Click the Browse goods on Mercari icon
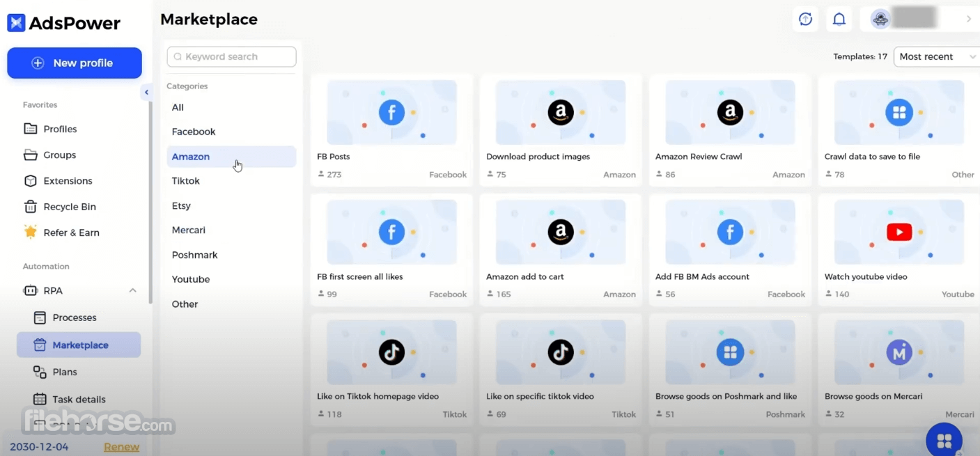Viewport: 980px width, 456px height. [x=899, y=352]
